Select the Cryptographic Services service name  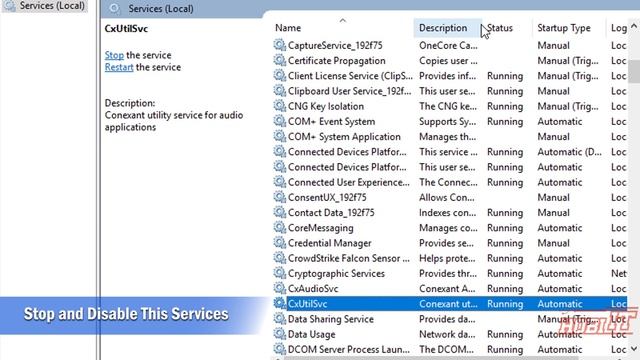[336, 273]
